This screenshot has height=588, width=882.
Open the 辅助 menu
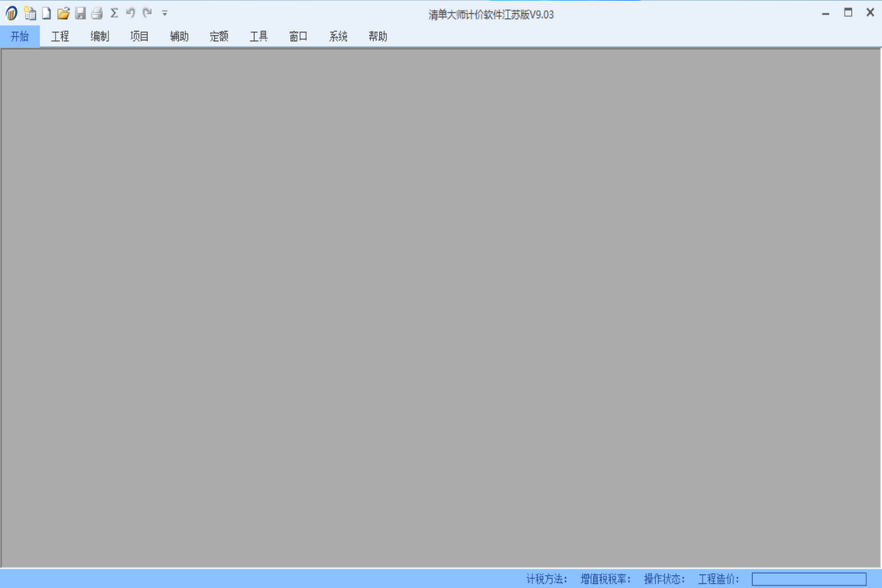click(179, 36)
